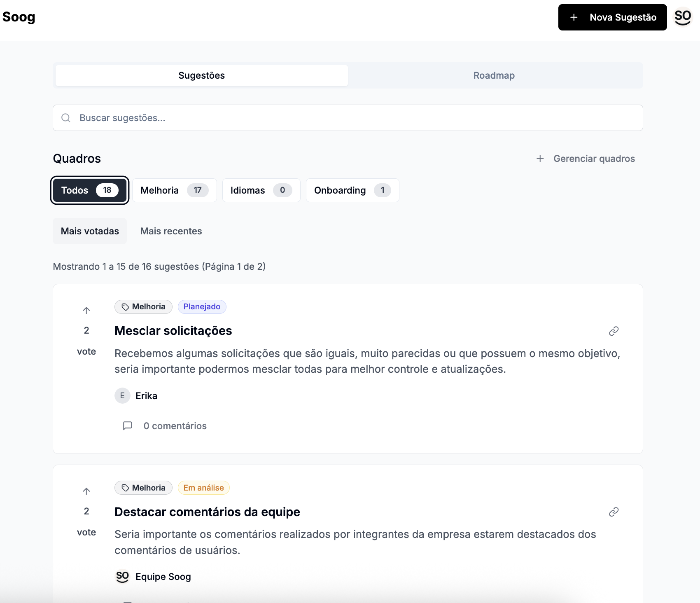700x603 pixels.
Task: Open the SO profile avatar menu
Action: 682,17
